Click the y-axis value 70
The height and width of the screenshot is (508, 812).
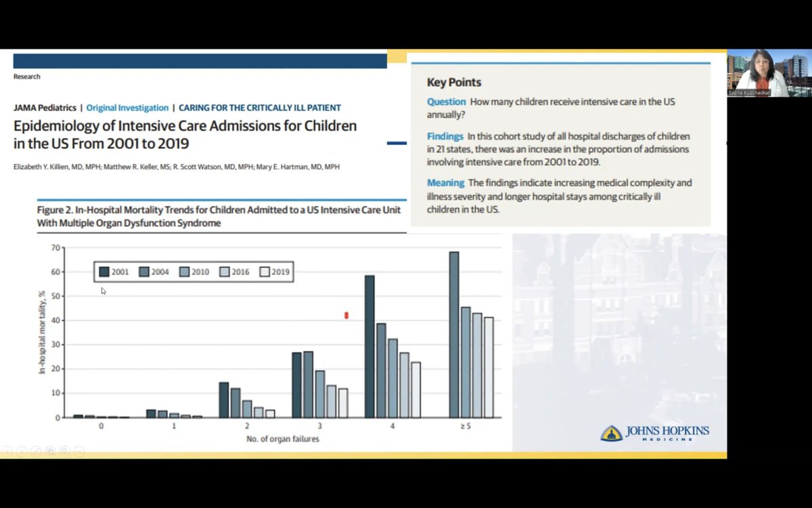click(55, 248)
